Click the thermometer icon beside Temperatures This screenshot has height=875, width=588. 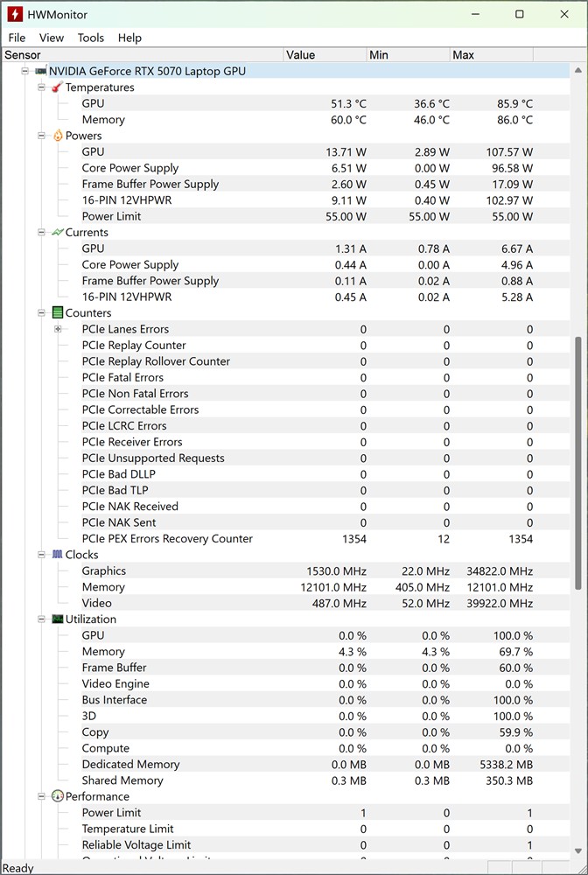coord(57,87)
